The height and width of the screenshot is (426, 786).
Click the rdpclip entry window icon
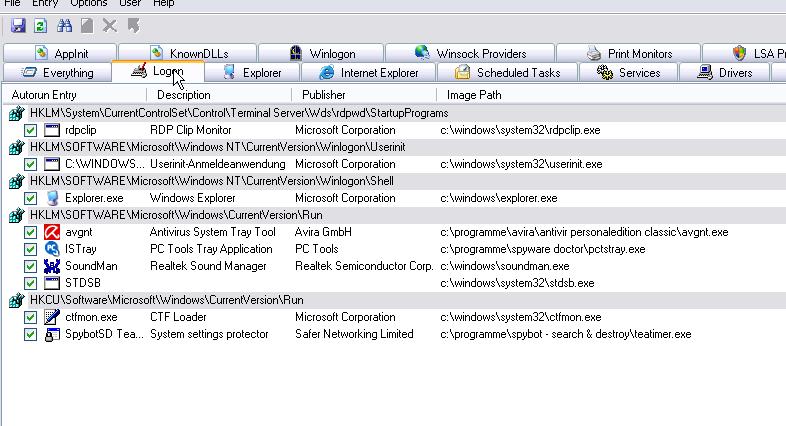[52, 130]
